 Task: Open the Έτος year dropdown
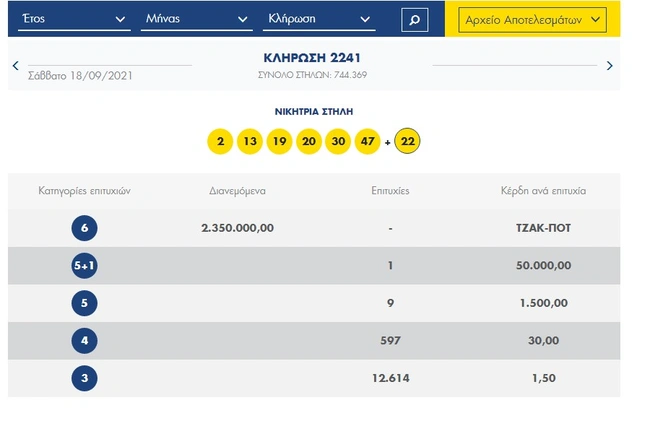[x=74, y=19]
